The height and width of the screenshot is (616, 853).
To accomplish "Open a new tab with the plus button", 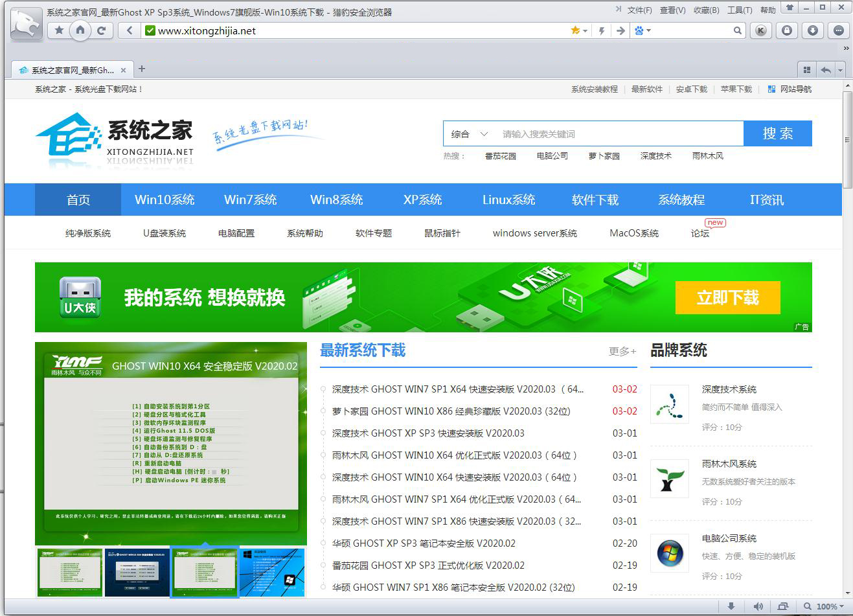I will pos(142,69).
